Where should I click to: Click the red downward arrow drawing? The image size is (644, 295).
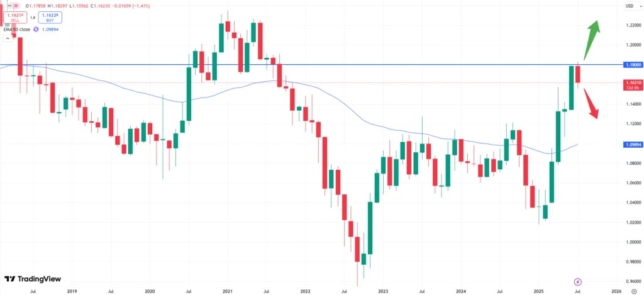[590, 103]
